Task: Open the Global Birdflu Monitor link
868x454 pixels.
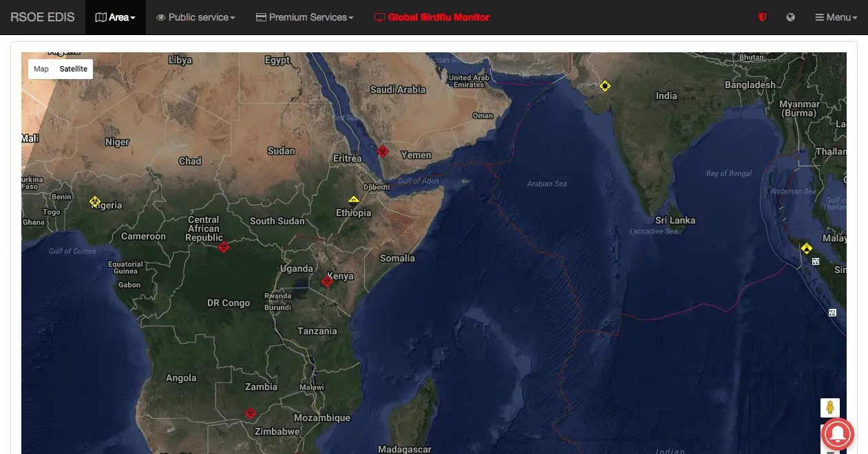Action: tap(432, 17)
